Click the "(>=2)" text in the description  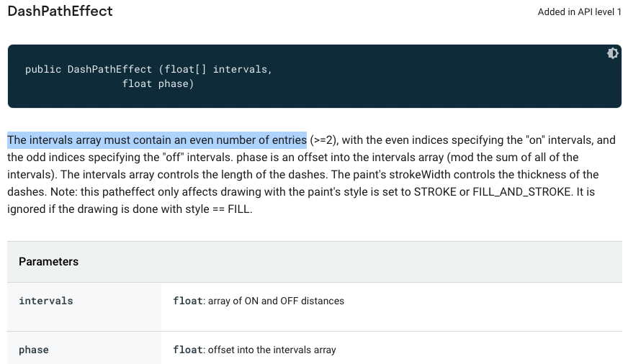tap(324, 140)
